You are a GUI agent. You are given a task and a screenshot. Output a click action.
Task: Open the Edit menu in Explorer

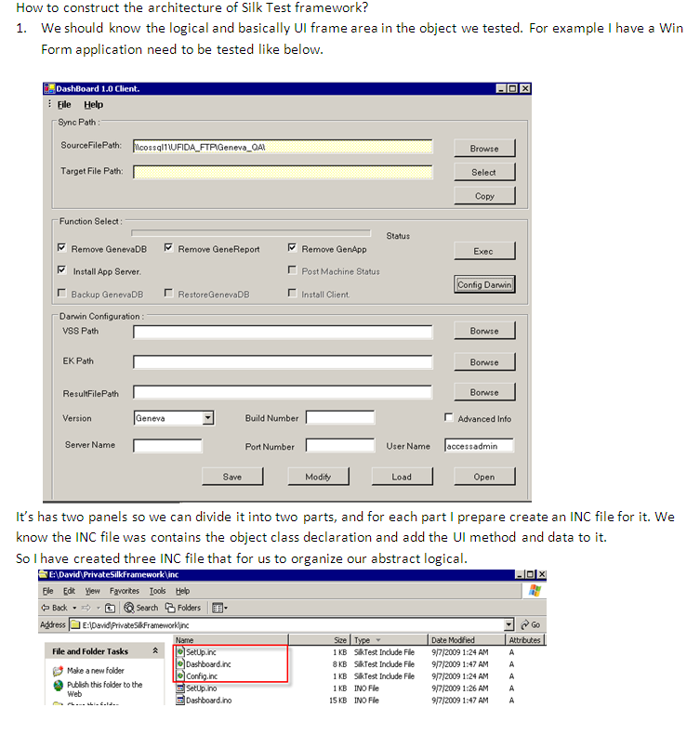pos(69,591)
